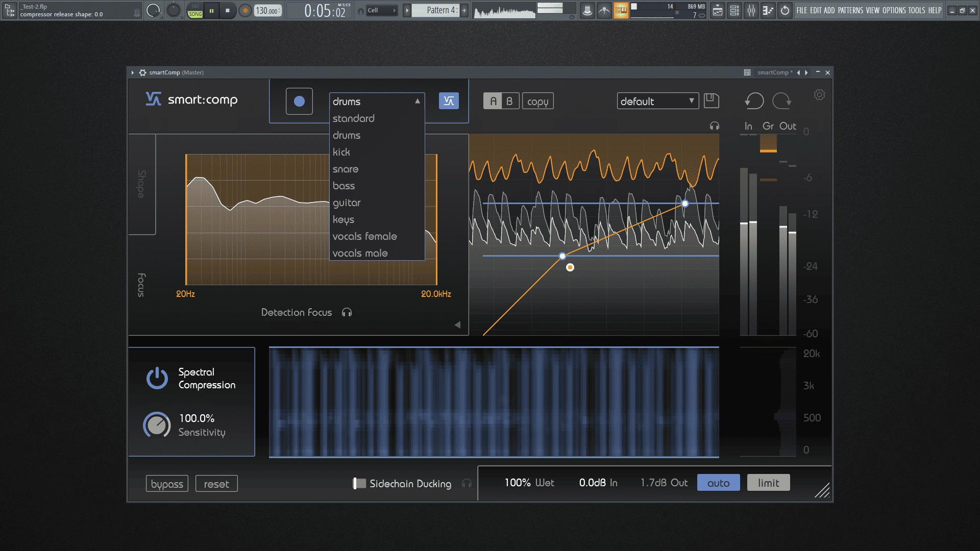Click the resize handle of smart:comp
This screenshot has height=551, width=980.
pyautogui.click(x=822, y=491)
